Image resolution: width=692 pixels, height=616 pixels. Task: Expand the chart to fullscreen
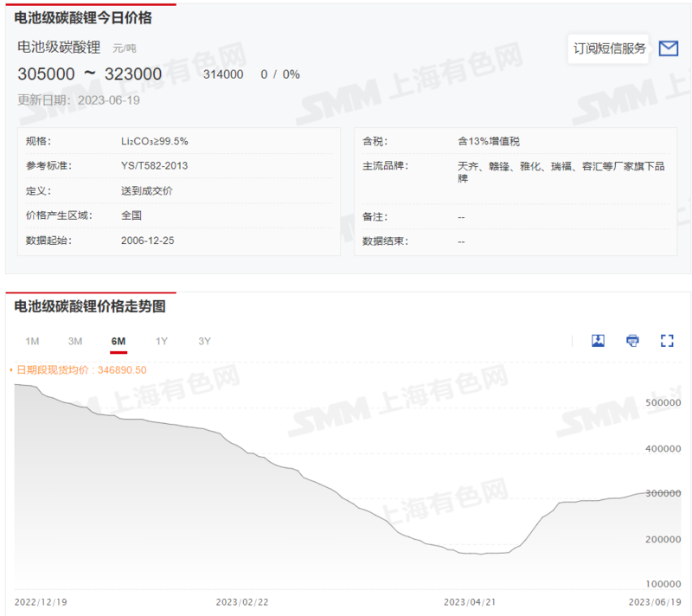pyautogui.click(x=667, y=341)
